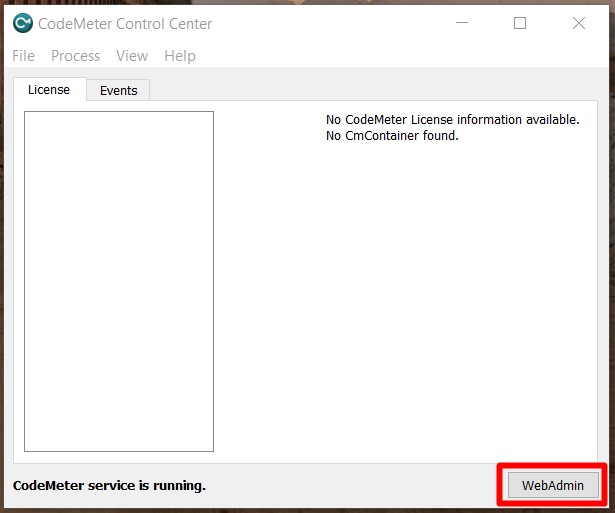Click the CodeMeter logo icon in title bar
Screen dimensions: 615x513
pyautogui.click(x=22, y=24)
